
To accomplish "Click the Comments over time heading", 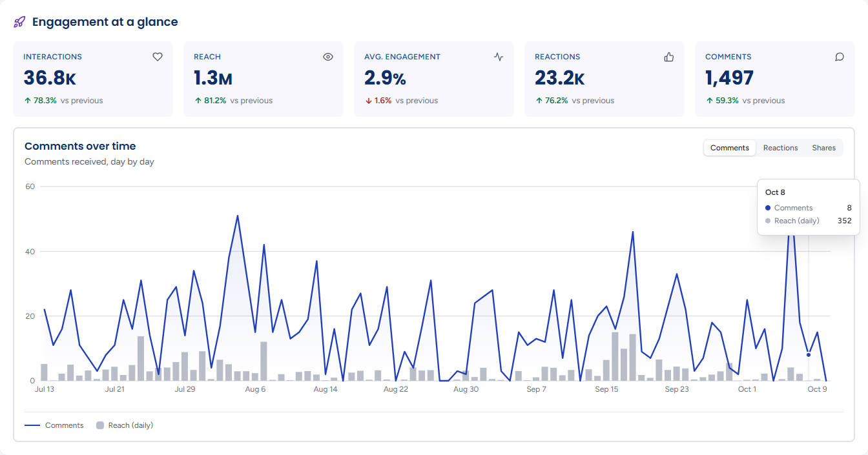I will click(80, 147).
